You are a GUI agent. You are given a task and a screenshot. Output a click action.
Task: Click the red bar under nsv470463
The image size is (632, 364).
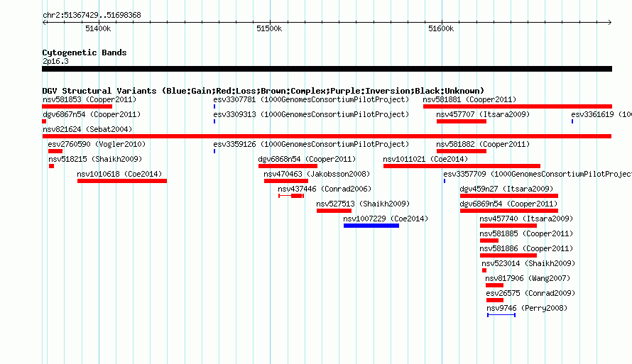[286, 181]
